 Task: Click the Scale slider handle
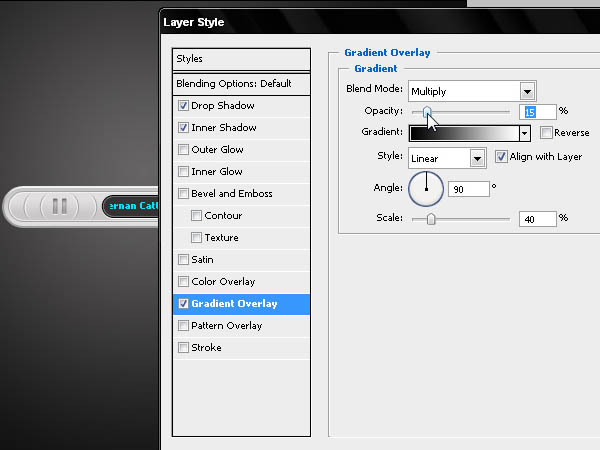tap(431, 219)
